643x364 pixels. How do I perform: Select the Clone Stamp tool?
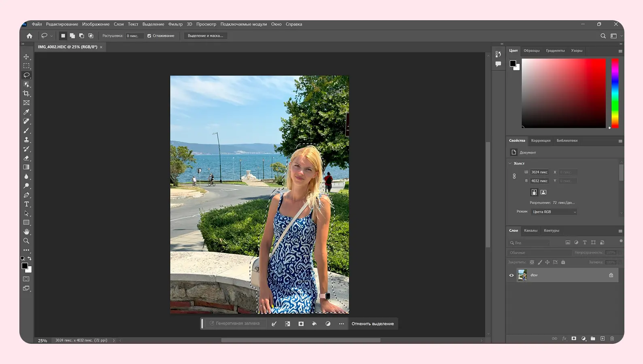tap(26, 140)
